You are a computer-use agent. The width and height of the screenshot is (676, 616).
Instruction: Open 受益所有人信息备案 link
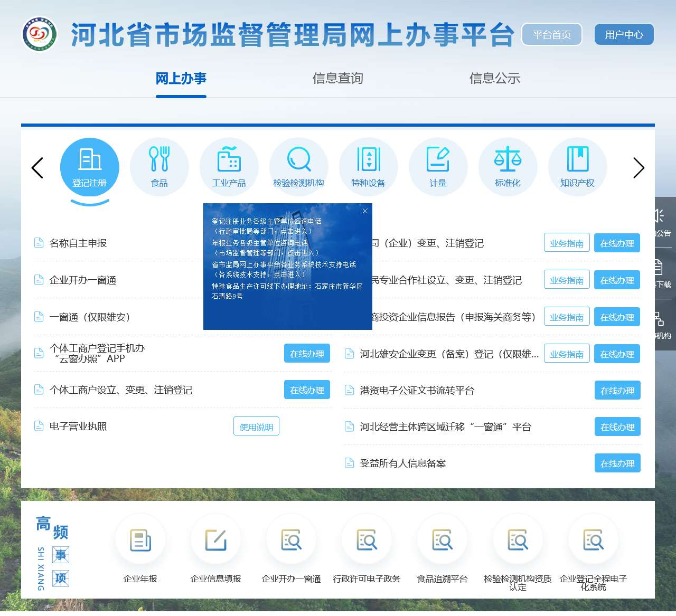point(403,463)
